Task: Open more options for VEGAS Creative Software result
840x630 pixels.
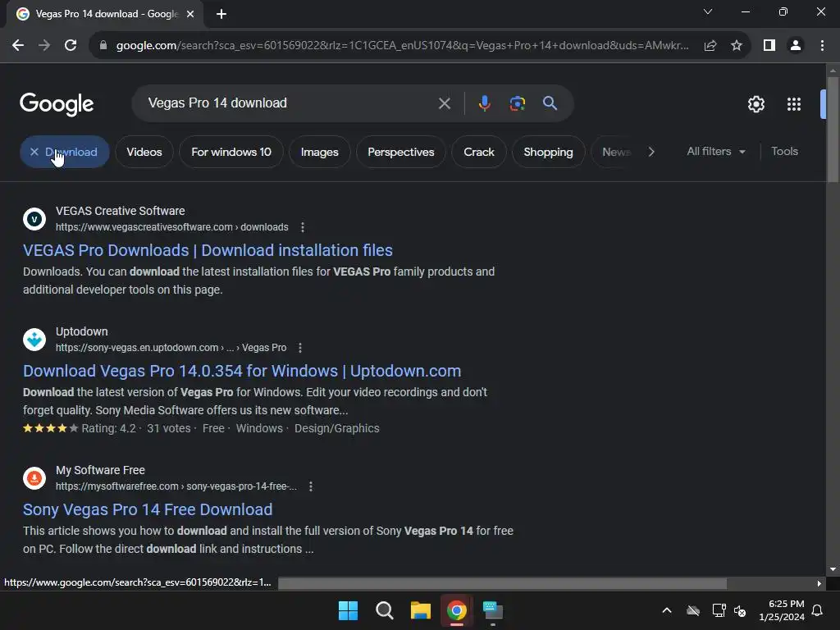Action: tap(303, 227)
